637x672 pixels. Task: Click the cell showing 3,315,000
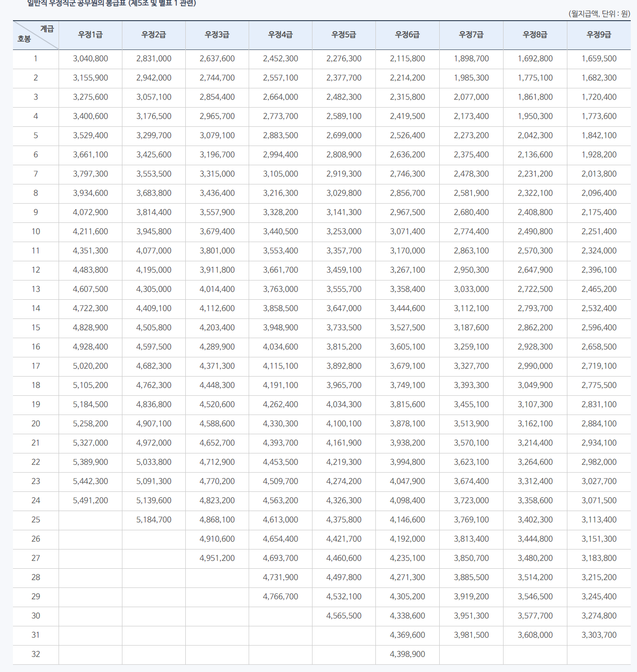tap(217, 174)
